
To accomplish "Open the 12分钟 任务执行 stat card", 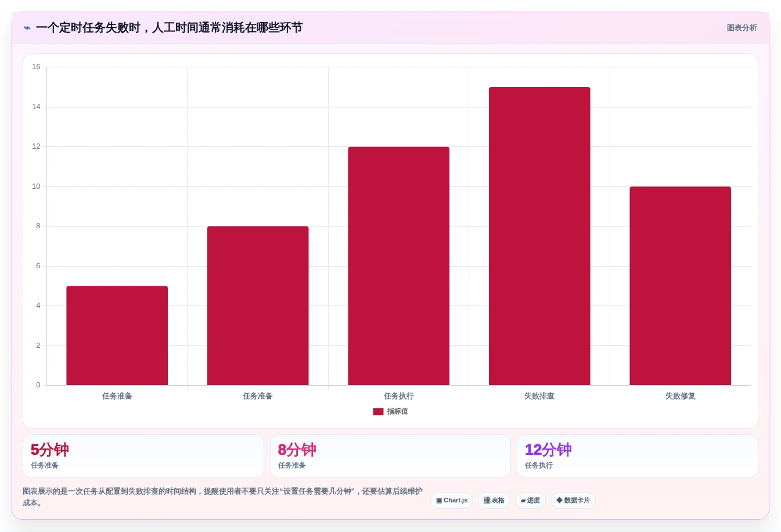I will point(638,456).
